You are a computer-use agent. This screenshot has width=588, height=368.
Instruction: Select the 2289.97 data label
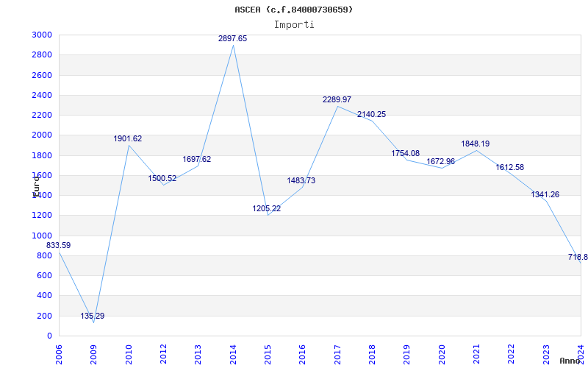click(x=337, y=100)
